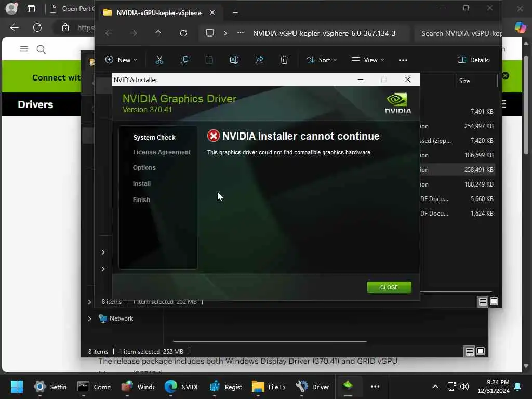Open a new Explorer tab with plus

click(235, 13)
